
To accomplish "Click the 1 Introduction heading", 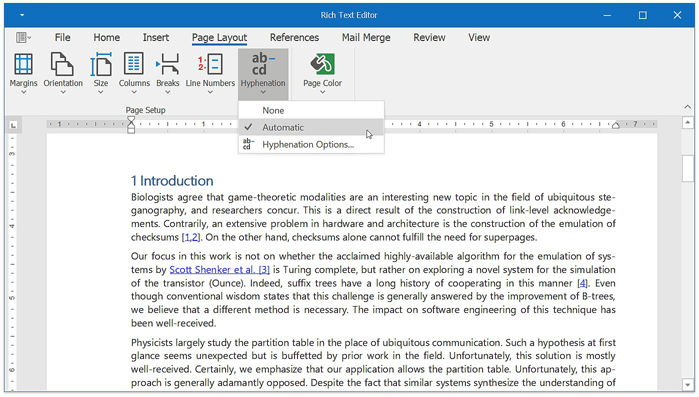I will click(172, 180).
